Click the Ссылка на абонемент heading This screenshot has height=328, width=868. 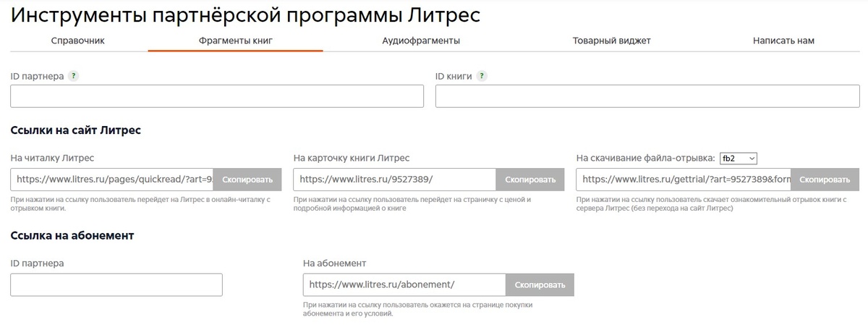point(72,235)
